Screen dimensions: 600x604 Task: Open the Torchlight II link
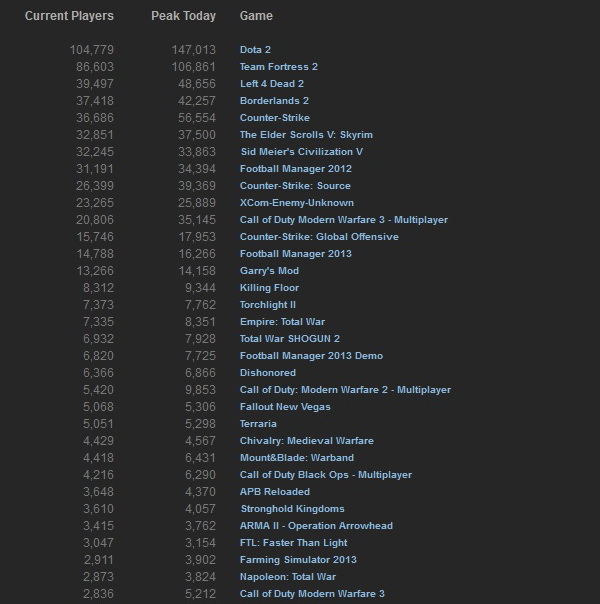tap(268, 305)
